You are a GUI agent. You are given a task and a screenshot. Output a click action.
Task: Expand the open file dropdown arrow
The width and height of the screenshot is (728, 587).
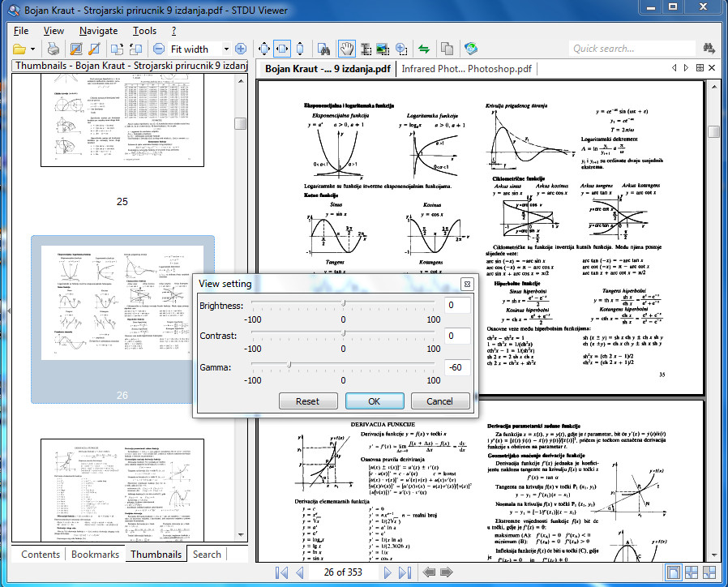click(32, 49)
